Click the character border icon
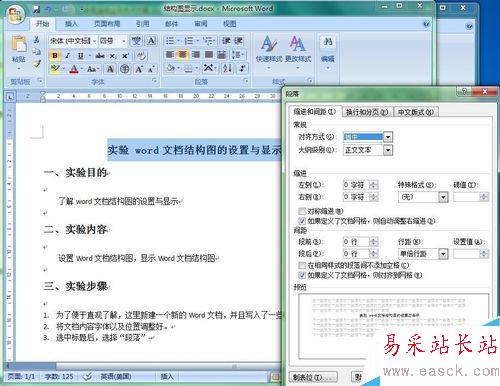Viewport: 500px width, 386px height. (151, 41)
